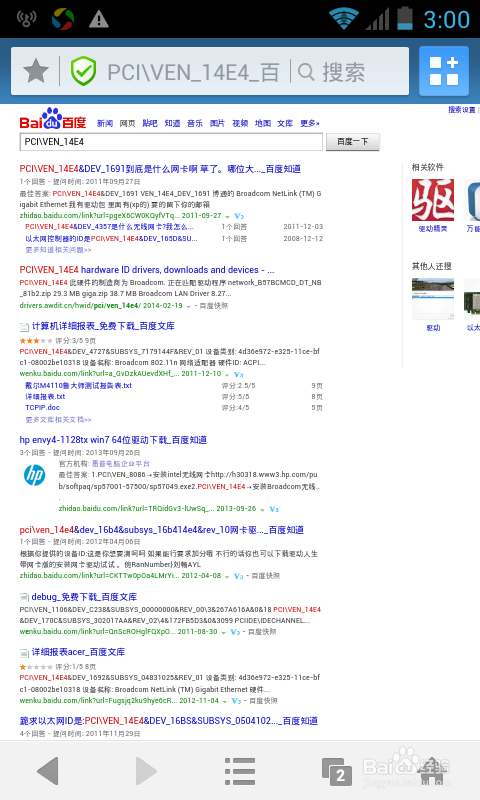Open sub-result 以太网控制器的ID是PCI\VEN_14E4

(x=111, y=238)
